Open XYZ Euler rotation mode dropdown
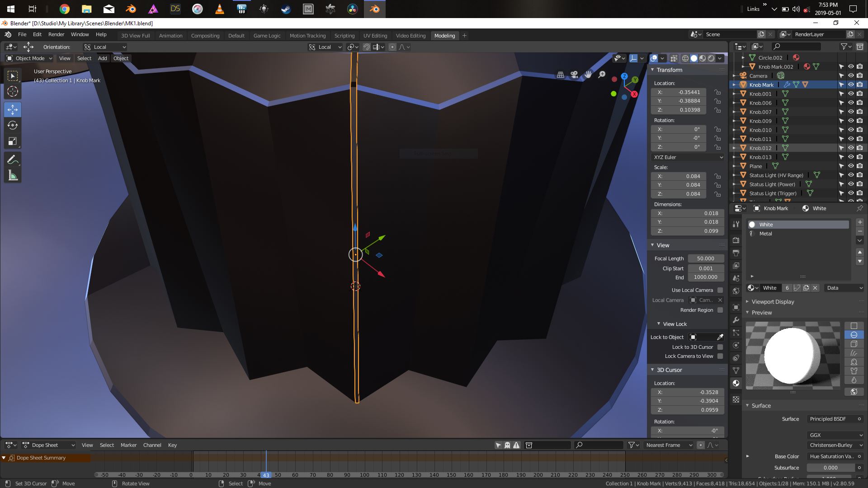Image resolution: width=868 pixels, height=488 pixels. click(x=687, y=157)
